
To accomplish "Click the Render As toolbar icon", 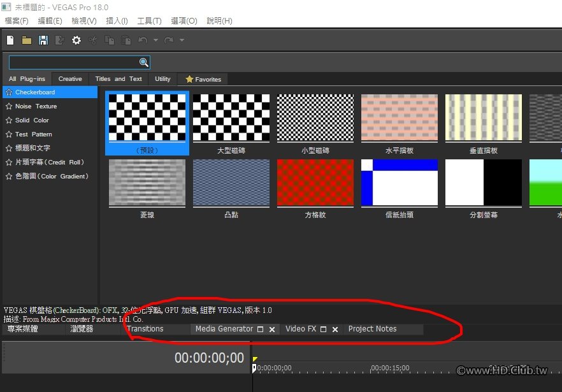I will [x=59, y=40].
